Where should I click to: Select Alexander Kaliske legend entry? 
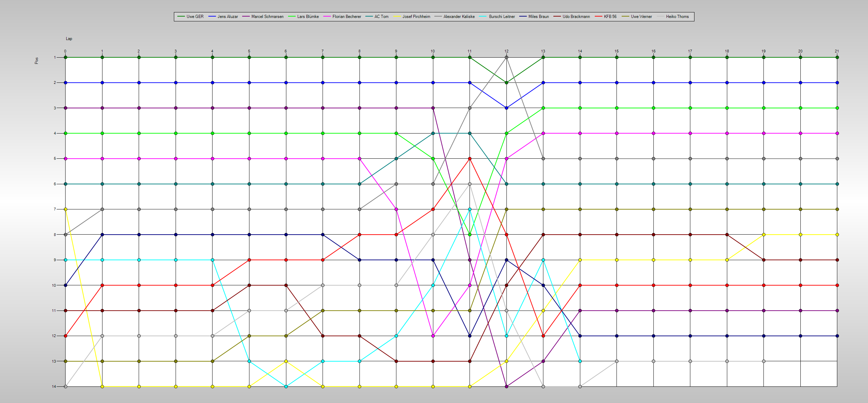point(455,17)
